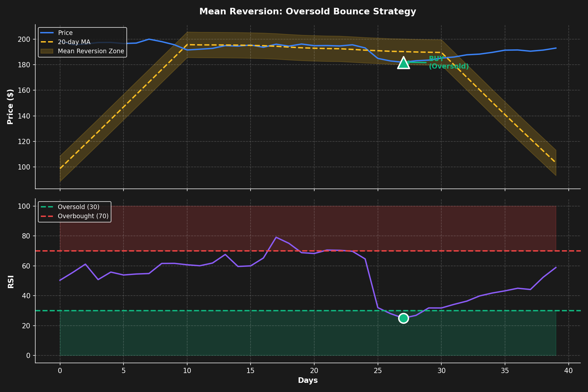Select the Days axis label
The height and width of the screenshot is (392, 588).
pos(307,380)
